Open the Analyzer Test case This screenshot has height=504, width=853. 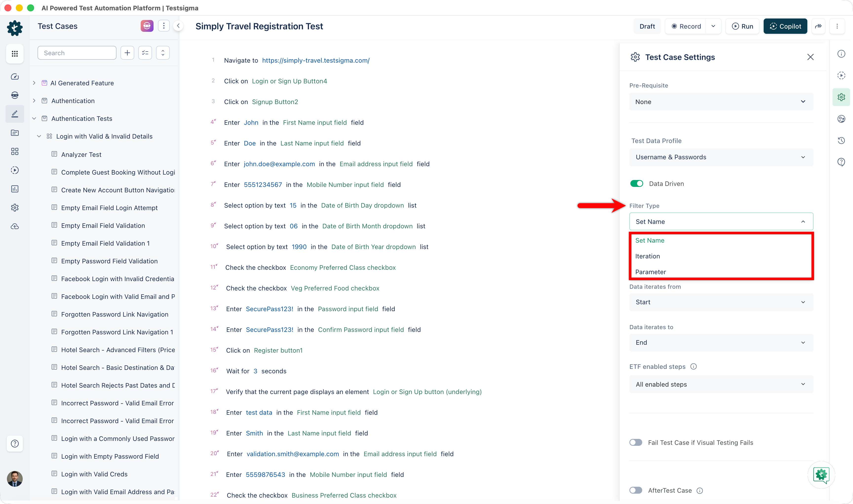click(81, 155)
